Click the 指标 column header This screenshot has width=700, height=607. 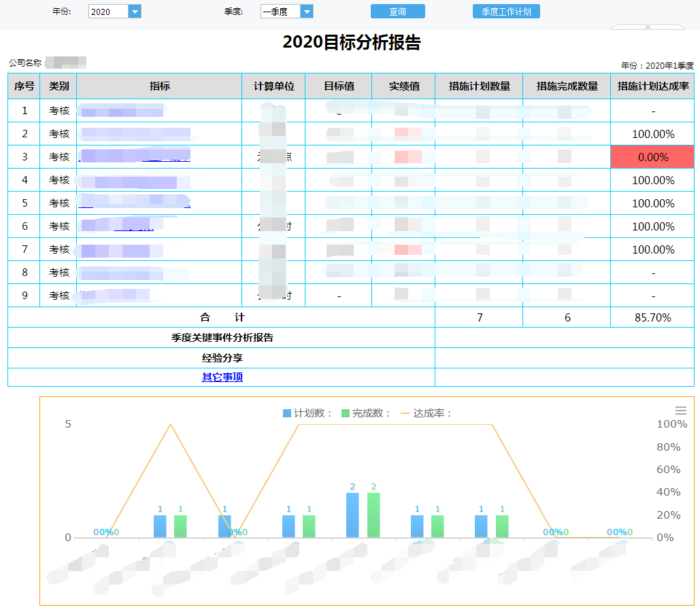pyautogui.click(x=159, y=86)
